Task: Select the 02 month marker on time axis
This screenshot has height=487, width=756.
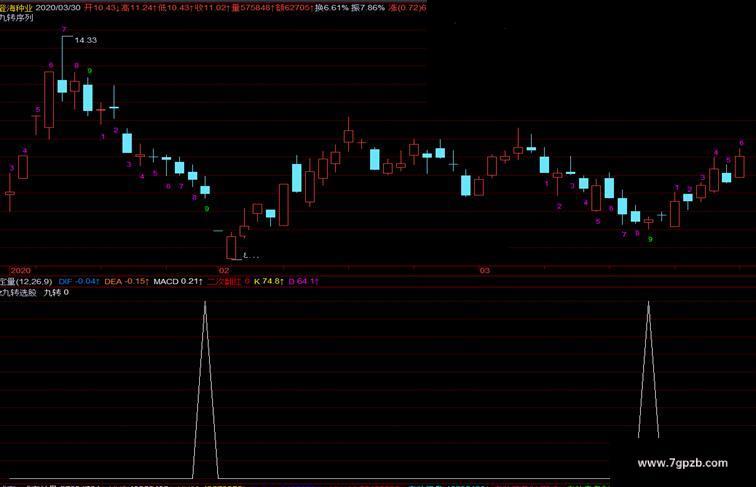Action: click(x=224, y=271)
